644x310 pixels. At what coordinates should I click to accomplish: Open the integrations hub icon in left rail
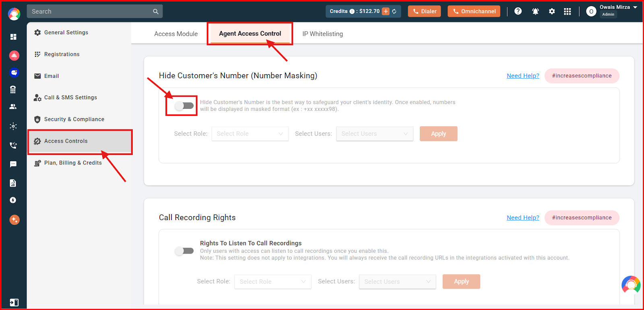(13, 126)
